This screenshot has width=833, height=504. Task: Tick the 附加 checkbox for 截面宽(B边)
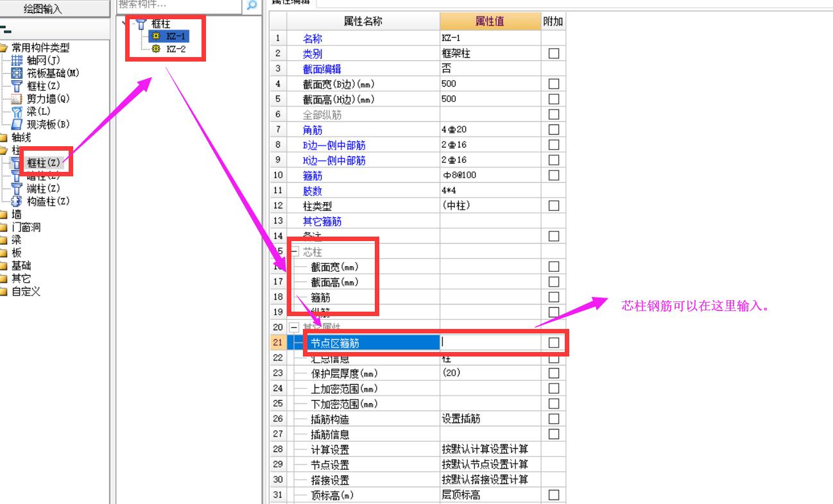click(554, 84)
